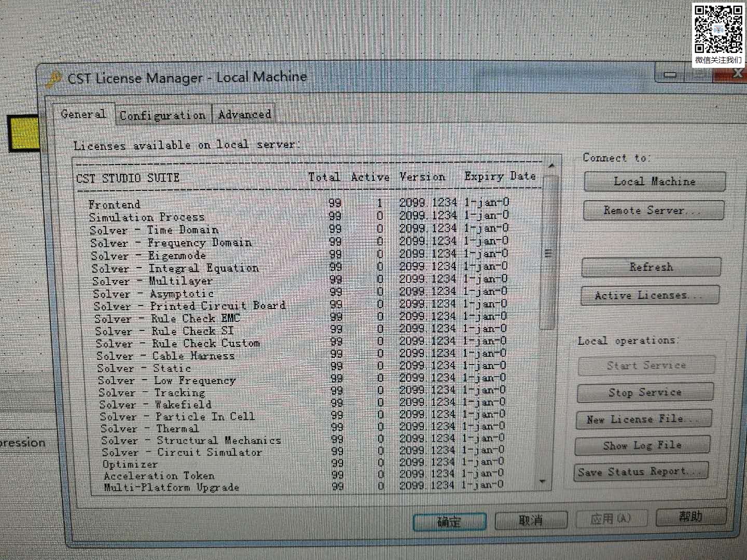Refresh the license list
The height and width of the screenshot is (560, 747).
click(651, 267)
